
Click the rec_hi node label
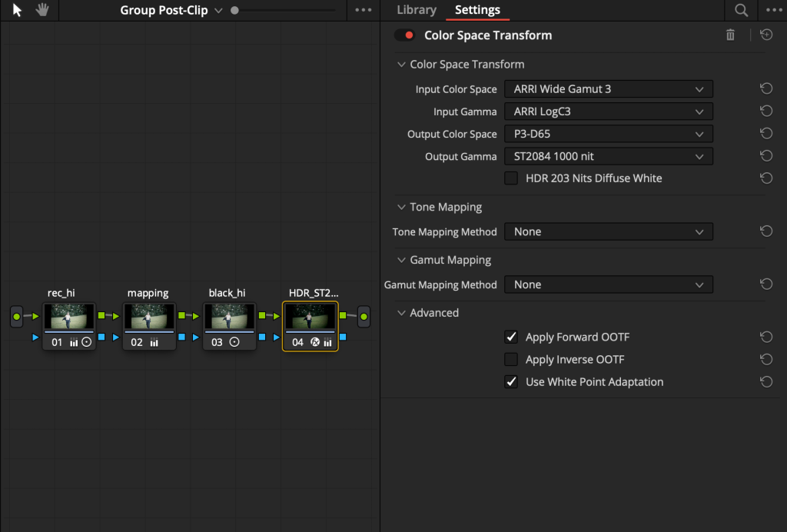pos(61,293)
